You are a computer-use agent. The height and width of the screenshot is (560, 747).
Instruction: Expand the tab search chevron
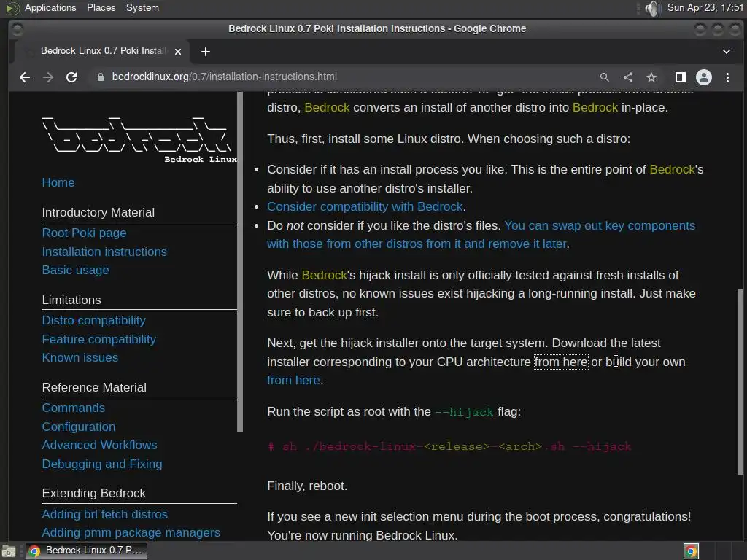pos(727,52)
